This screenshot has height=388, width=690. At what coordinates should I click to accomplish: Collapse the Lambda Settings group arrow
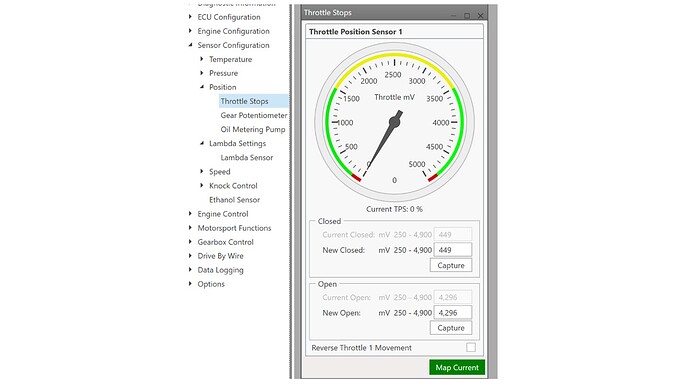point(202,143)
